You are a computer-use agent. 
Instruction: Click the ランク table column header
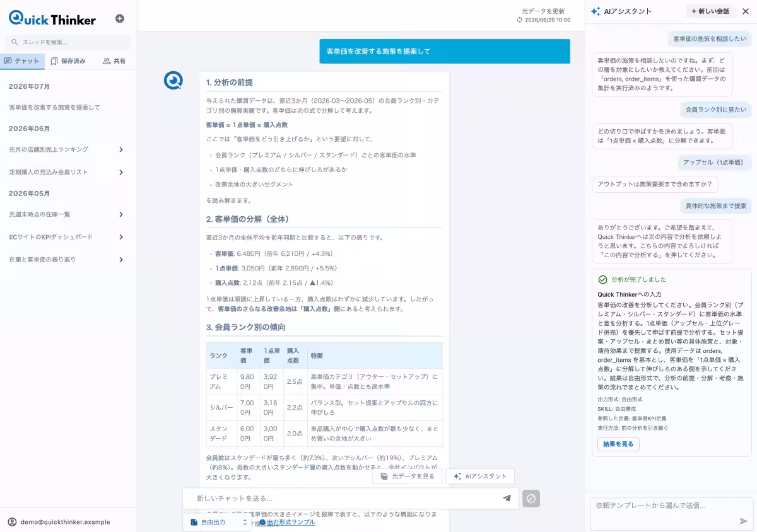(x=221, y=356)
